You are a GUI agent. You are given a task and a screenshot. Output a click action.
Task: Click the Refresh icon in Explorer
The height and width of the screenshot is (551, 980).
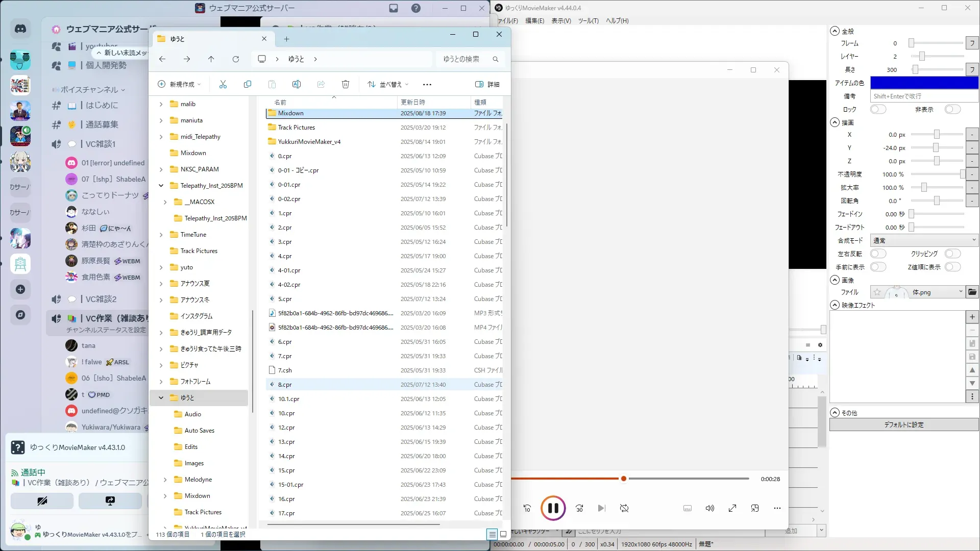pyautogui.click(x=236, y=59)
